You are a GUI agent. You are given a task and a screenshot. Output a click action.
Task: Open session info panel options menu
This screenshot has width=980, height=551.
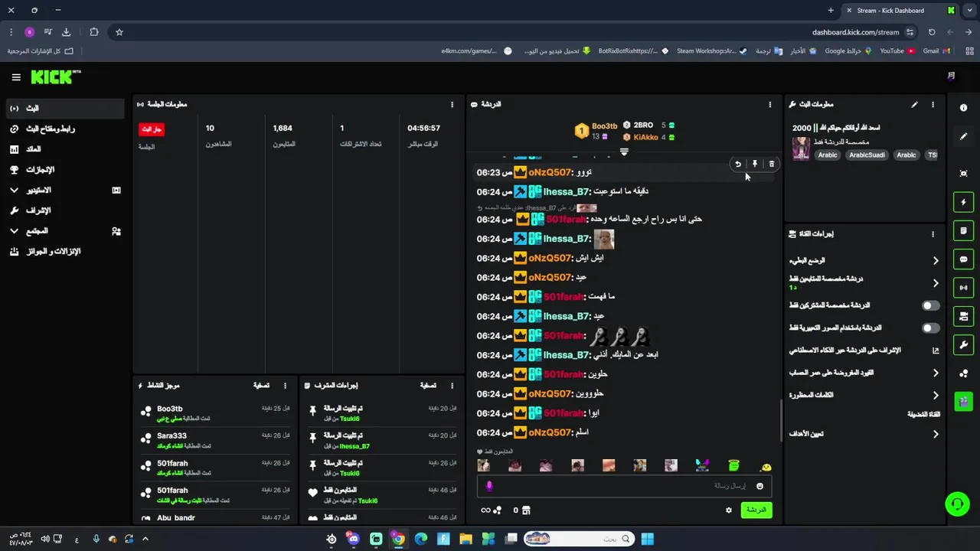point(452,105)
